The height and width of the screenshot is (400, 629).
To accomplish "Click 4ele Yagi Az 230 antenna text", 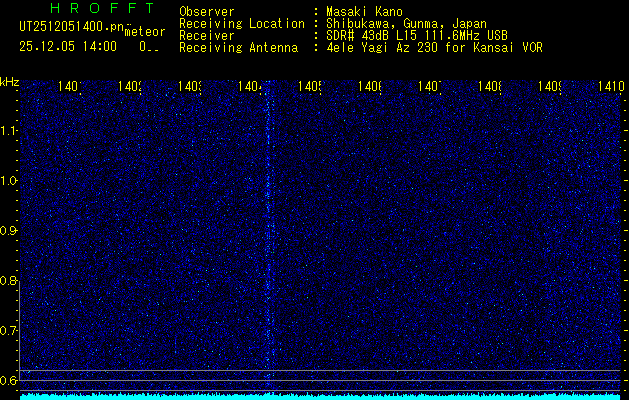I will coord(434,48).
